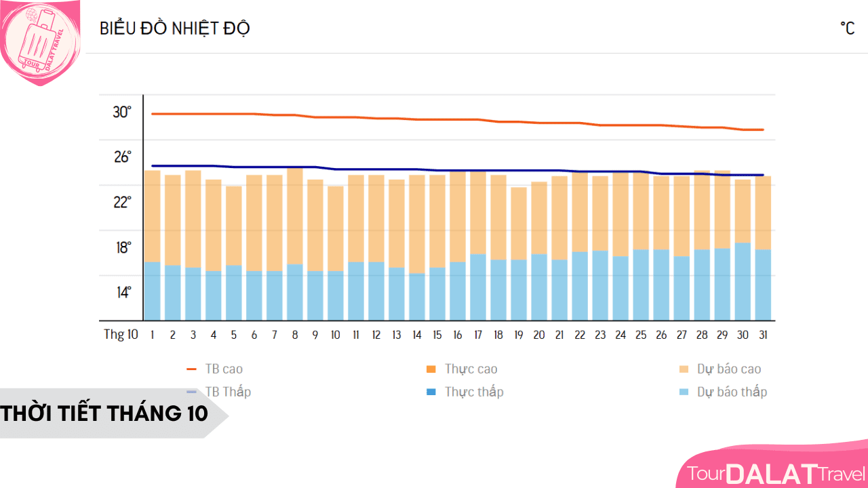Screen dimensions: 868x488
Task: Select the THỜI TIẾT THÁNG 10 banner
Action: click(x=105, y=413)
